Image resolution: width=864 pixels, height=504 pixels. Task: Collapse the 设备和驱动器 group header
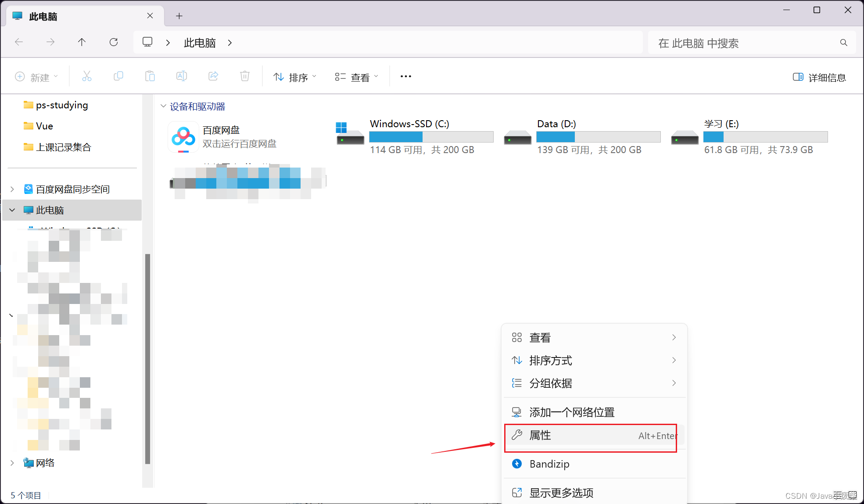click(163, 106)
